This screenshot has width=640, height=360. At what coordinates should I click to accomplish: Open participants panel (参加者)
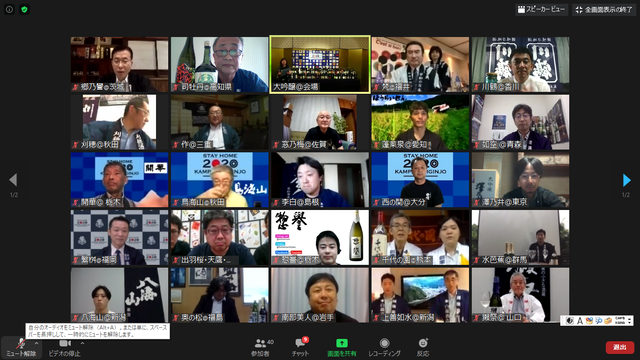262,348
